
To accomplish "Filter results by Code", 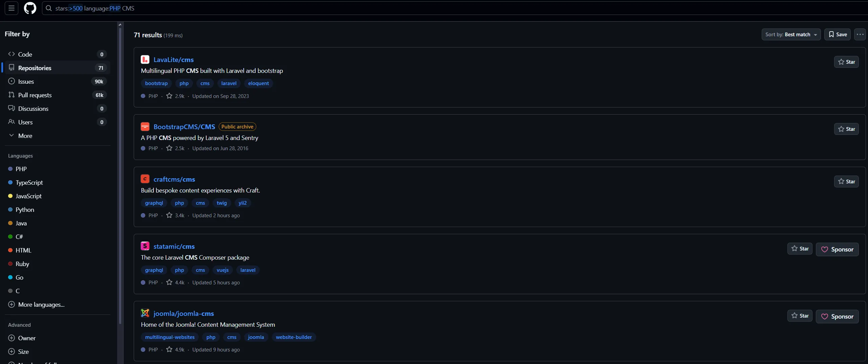I will click(x=58, y=54).
